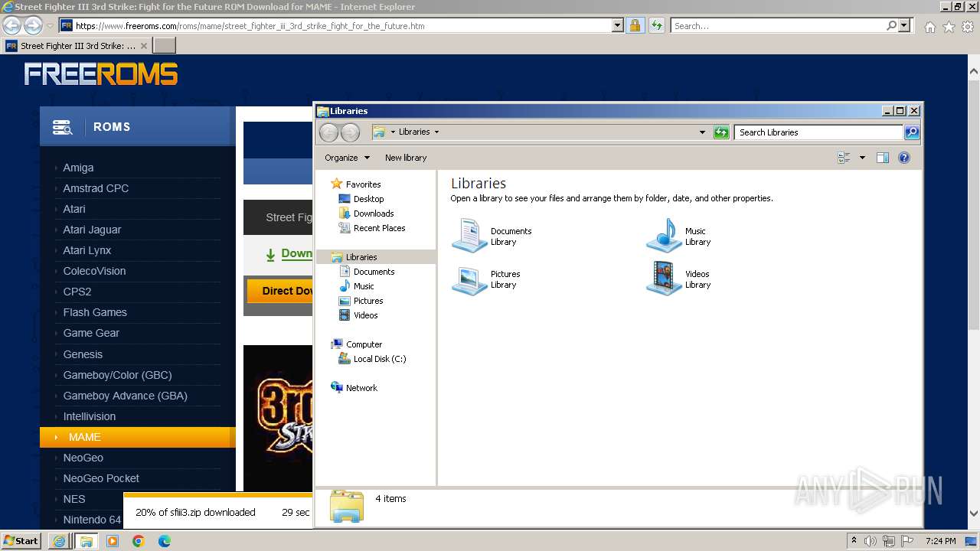
Task: Open IE recent pages dropdown arrow
Action: pyautogui.click(x=50, y=26)
